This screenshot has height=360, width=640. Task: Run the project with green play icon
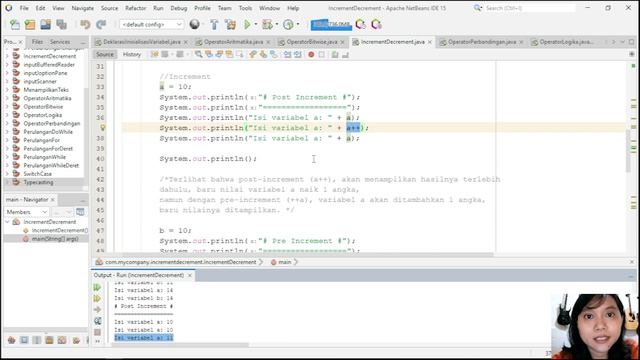tap(247, 24)
